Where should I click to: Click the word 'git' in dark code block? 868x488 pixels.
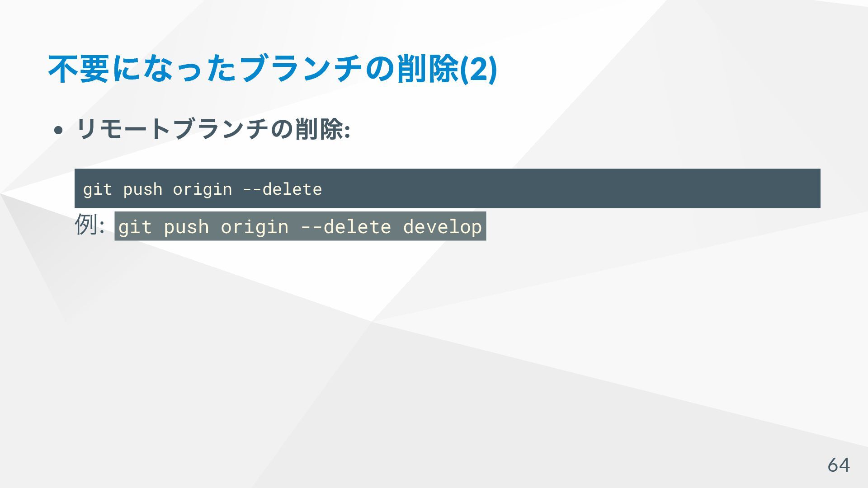coord(97,189)
